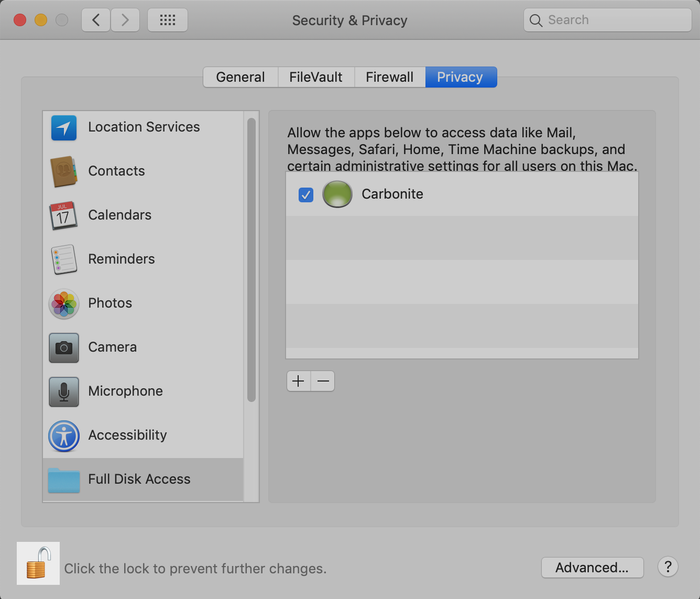The height and width of the screenshot is (599, 700).
Task: Select the Location Services arrow icon
Action: [64, 128]
